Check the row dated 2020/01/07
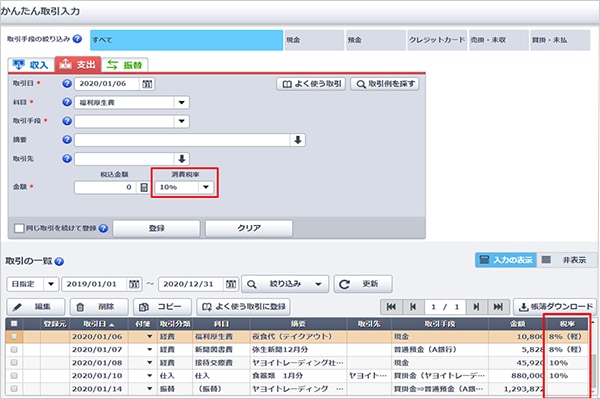 (14, 350)
